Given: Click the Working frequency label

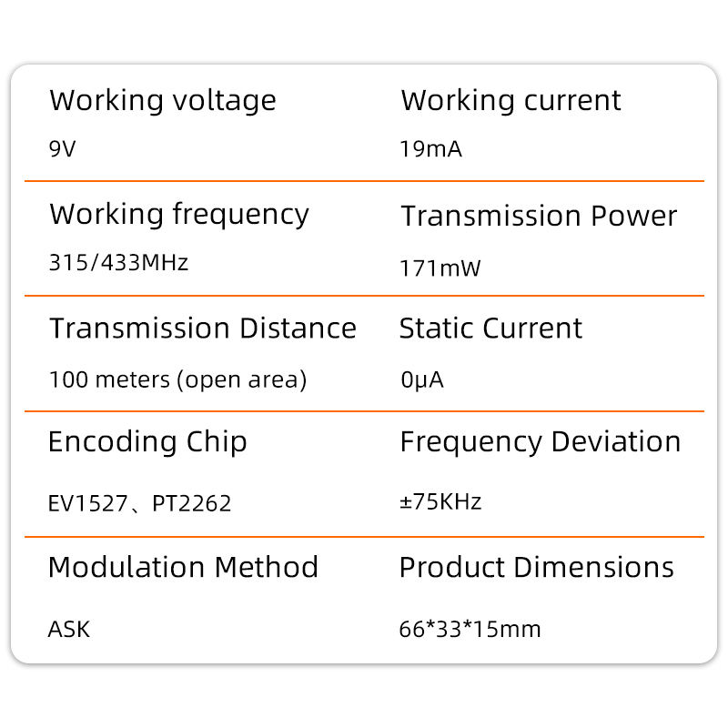Looking at the screenshot, I should (x=179, y=216).
